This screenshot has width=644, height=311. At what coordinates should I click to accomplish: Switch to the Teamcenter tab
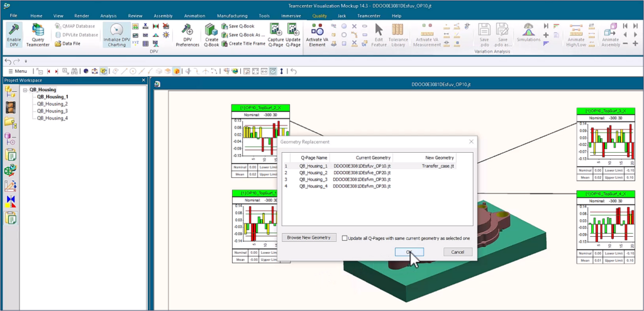369,16
